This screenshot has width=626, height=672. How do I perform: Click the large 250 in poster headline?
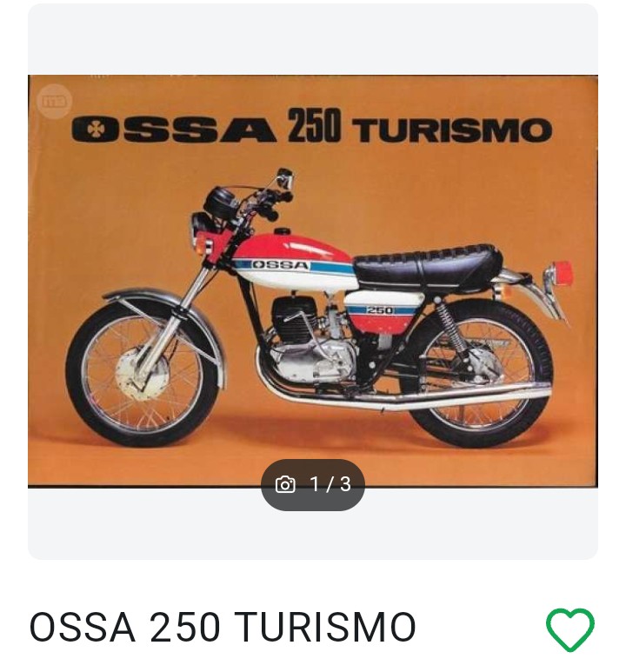point(314,125)
